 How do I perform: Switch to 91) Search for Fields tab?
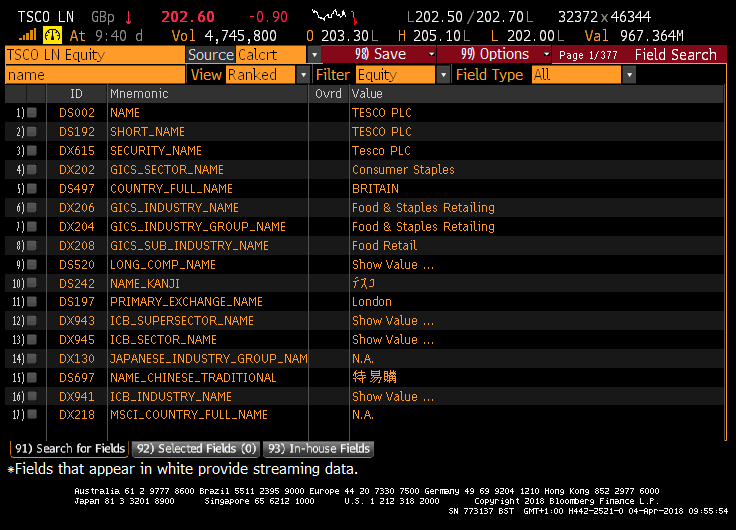(x=69, y=449)
